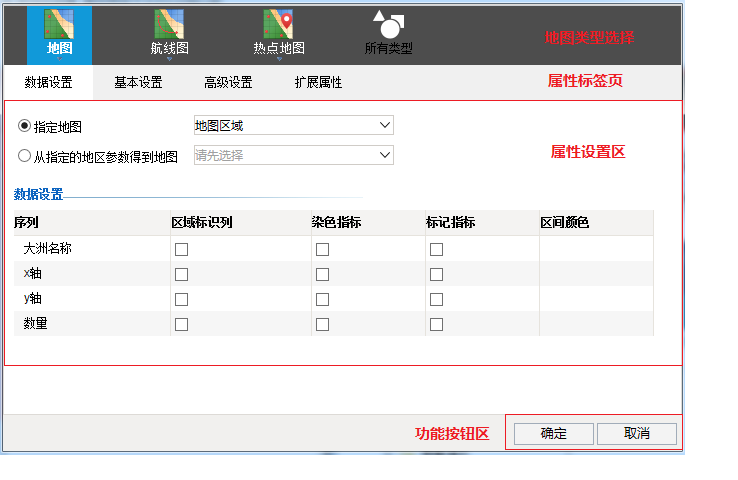This screenshot has height=480, width=738.
Task: Click 区间颜色 cell for 数里 row
Action: point(596,323)
